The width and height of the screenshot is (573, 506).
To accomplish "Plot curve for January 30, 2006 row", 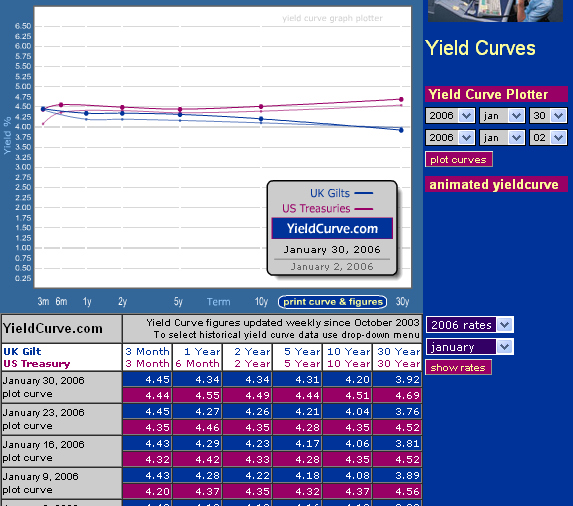I will coord(27,394).
